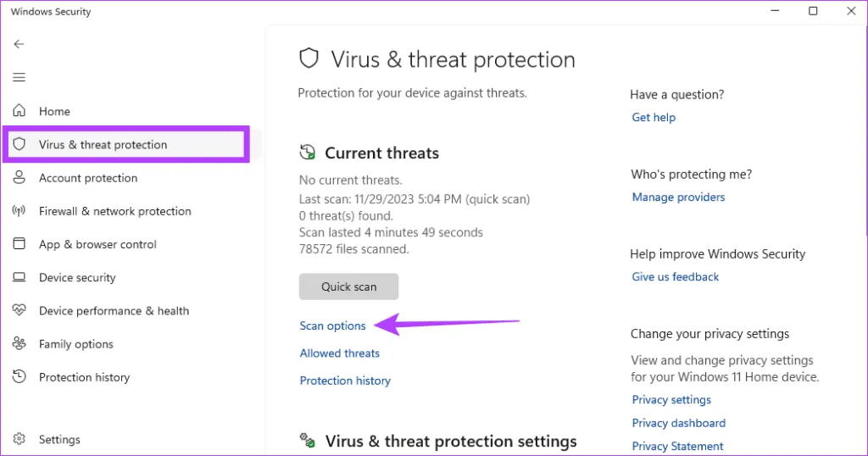The height and width of the screenshot is (456, 868).
Task: Open the Privacy dashboard link
Action: tap(678, 423)
